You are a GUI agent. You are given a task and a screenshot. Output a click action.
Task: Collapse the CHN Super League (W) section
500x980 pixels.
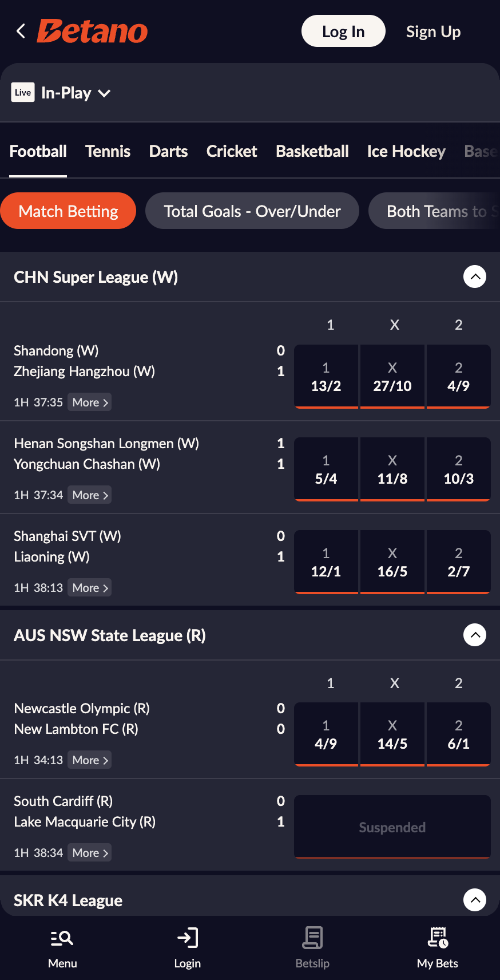[474, 277]
